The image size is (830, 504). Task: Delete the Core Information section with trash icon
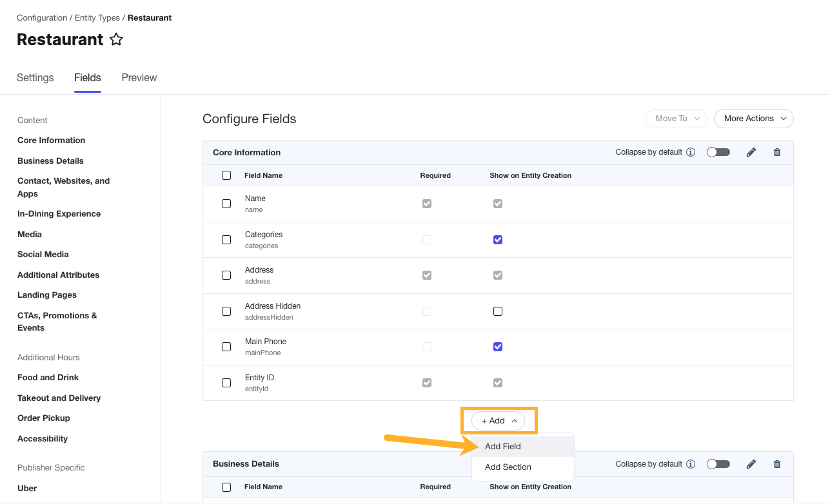(x=776, y=153)
